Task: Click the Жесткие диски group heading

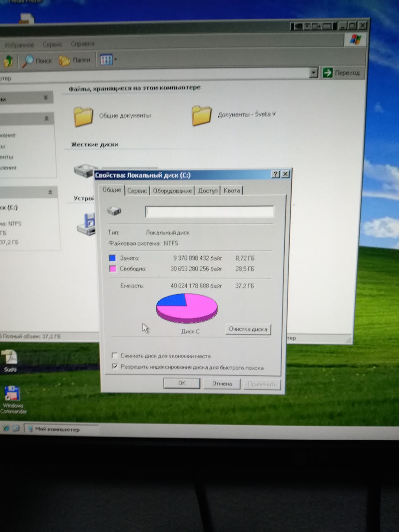Action: [x=94, y=145]
